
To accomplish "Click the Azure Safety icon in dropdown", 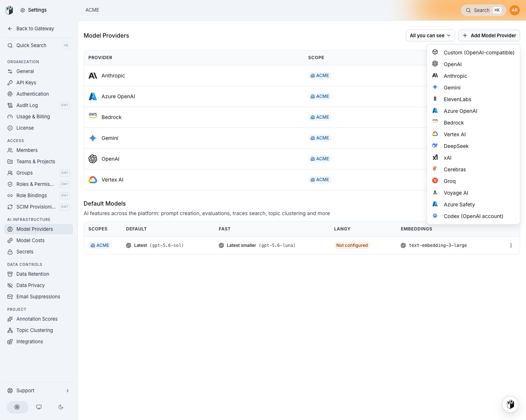I will [435, 204].
